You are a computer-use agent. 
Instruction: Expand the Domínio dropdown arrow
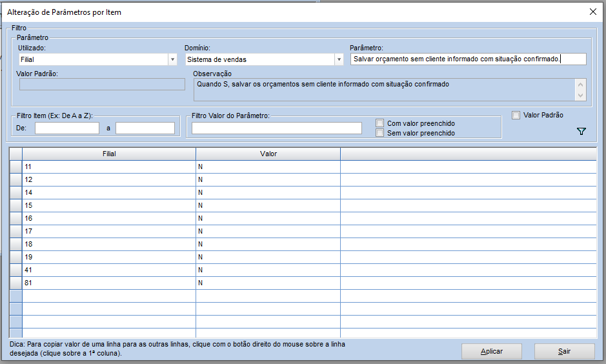[x=339, y=59]
